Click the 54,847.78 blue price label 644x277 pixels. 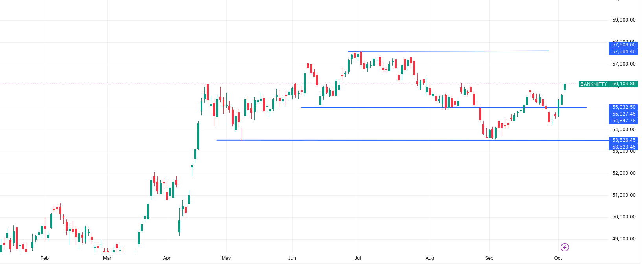(x=624, y=121)
